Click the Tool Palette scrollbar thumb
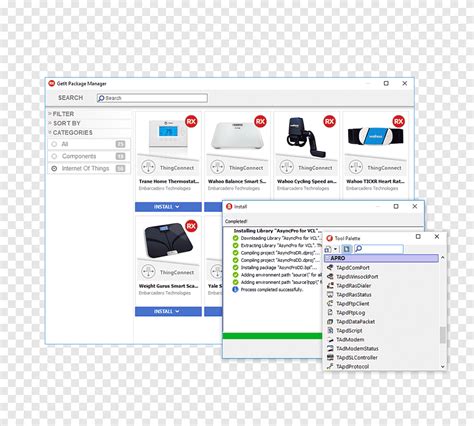The width and height of the screenshot is (474, 426). [443, 335]
